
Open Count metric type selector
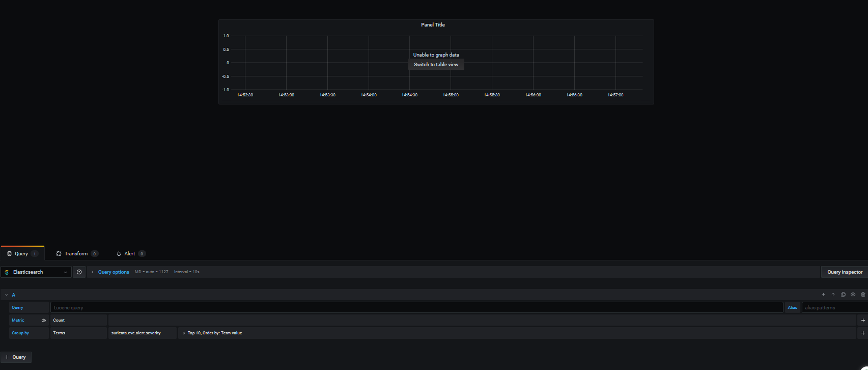(x=78, y=321)
